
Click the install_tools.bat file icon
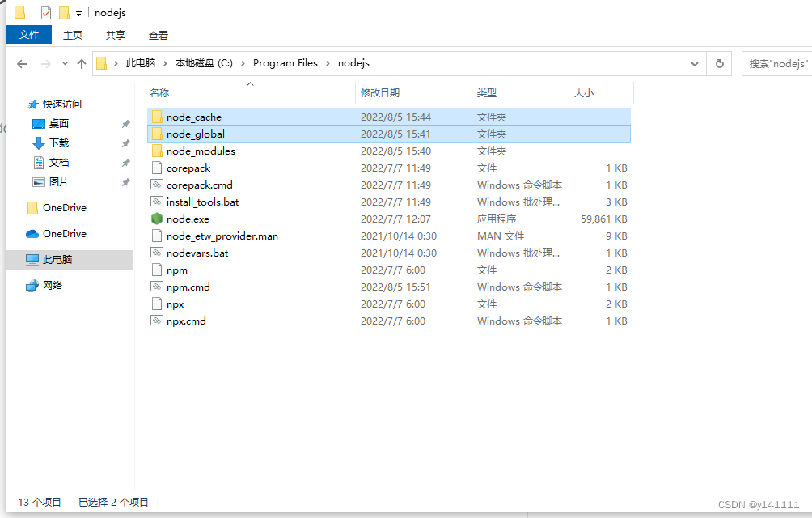157,202
